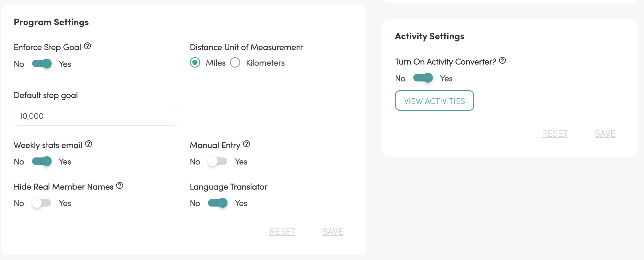The image size is (644, 260).
Task: Turn off the Weekly stats email switch
Action: [x=42, y=161]
